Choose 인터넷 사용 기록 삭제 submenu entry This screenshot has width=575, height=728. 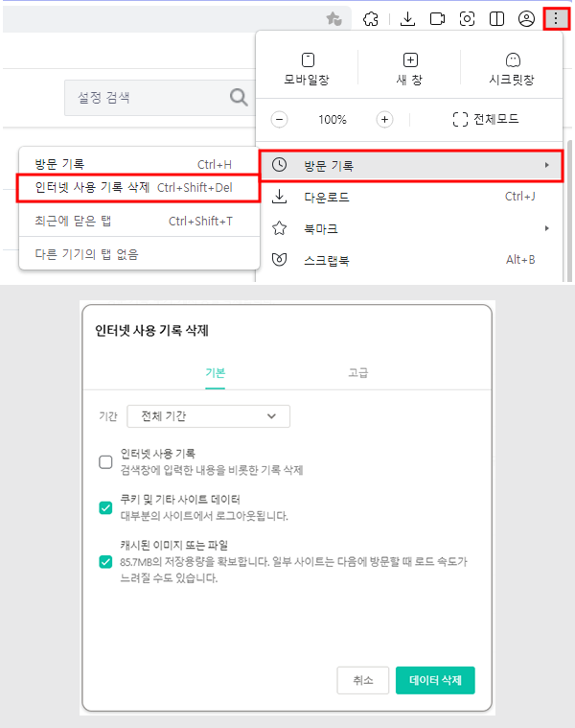pyautogui.click(x=138, y=188)
